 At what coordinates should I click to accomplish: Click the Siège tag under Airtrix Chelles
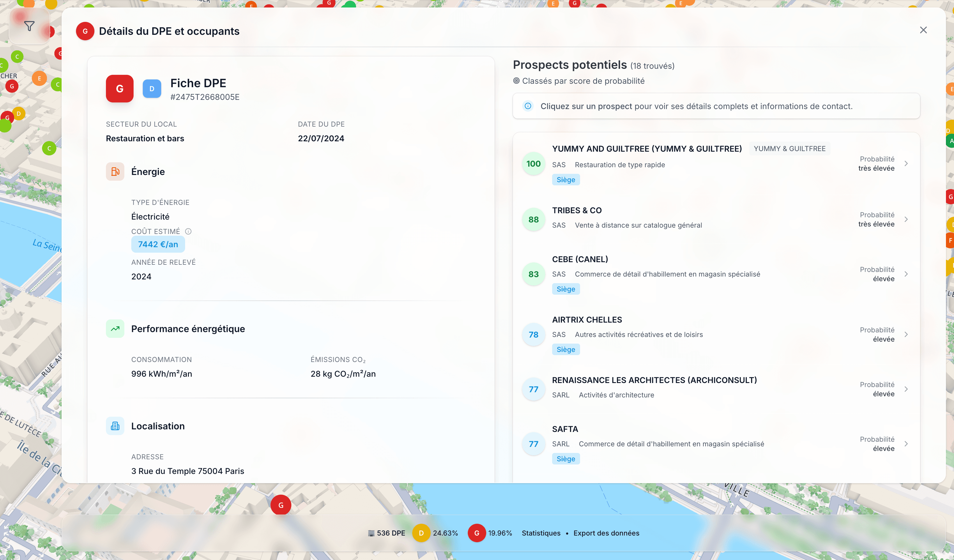566,350
